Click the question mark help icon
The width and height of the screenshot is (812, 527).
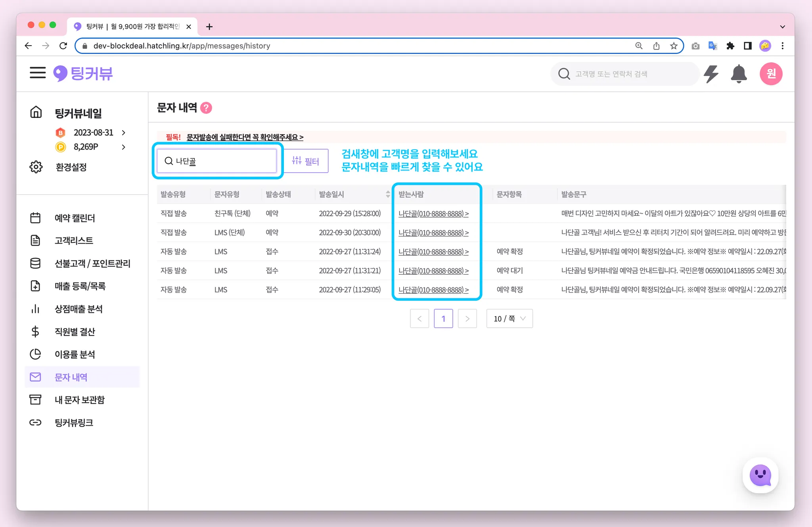point(206,108)
